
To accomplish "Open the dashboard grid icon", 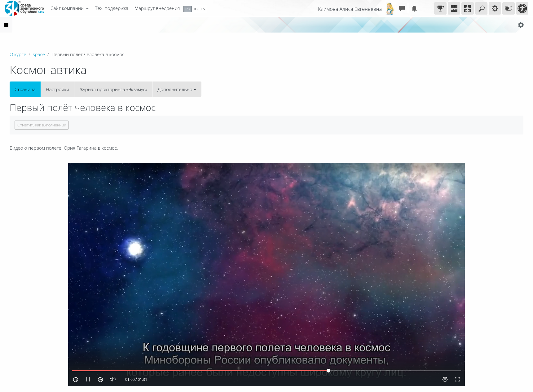I will [454, 8].
